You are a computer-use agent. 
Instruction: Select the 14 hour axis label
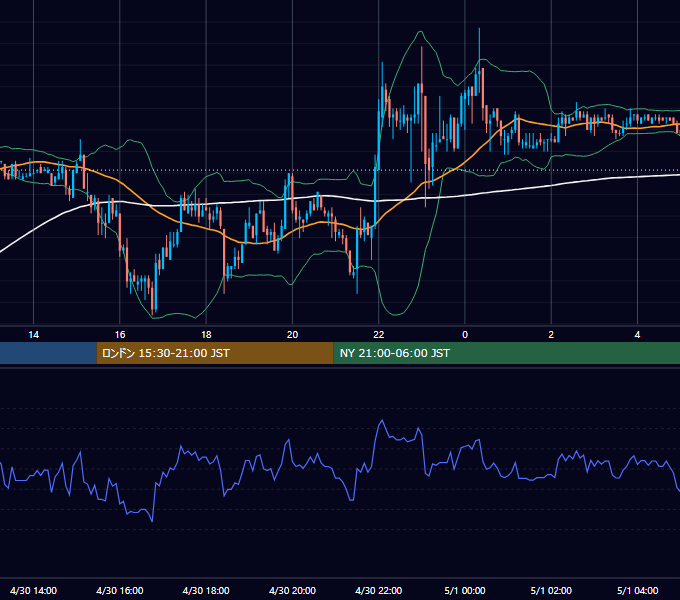(33, 335)
